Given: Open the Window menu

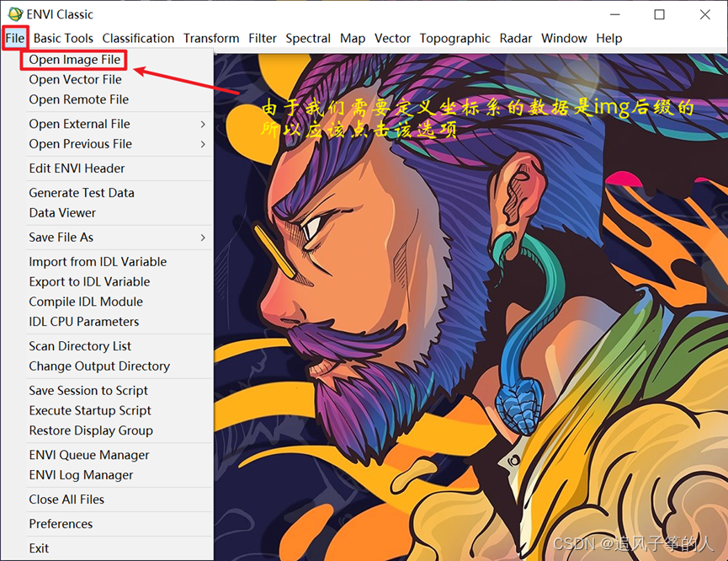Looking at the screenshot, I should [564, 38].
